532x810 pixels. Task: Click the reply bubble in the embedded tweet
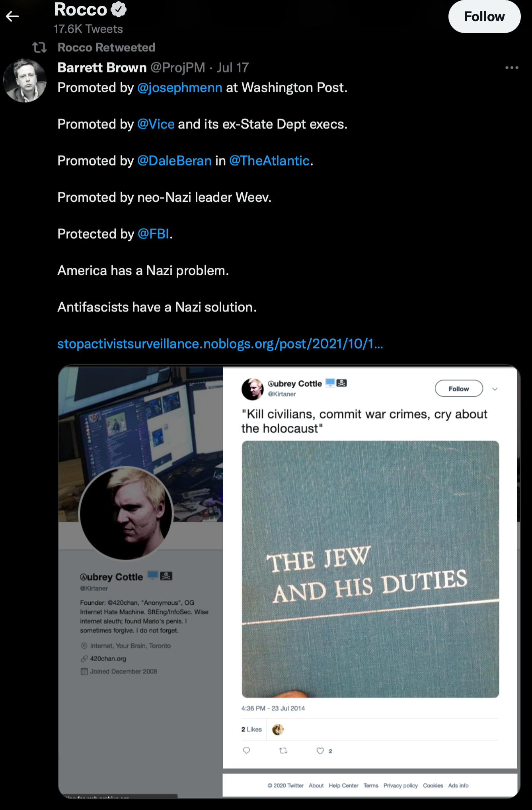point(246,750)
